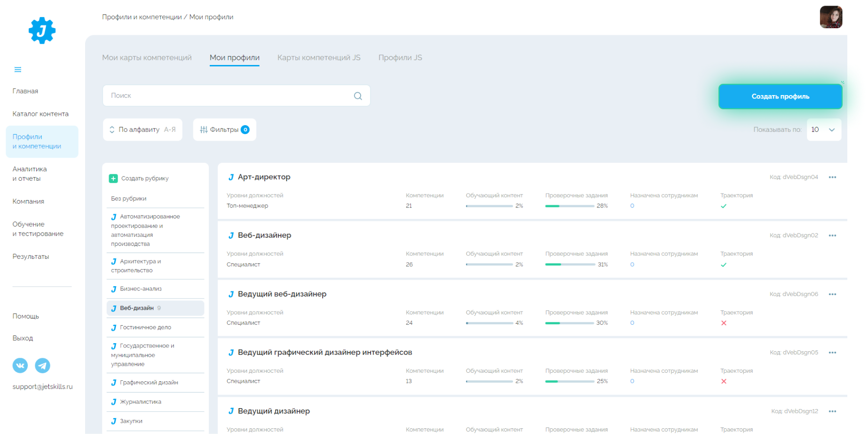Click the red trajectory cross for Ведущий веб-дизайнер

pyautogui.click(x=724, y=323)
